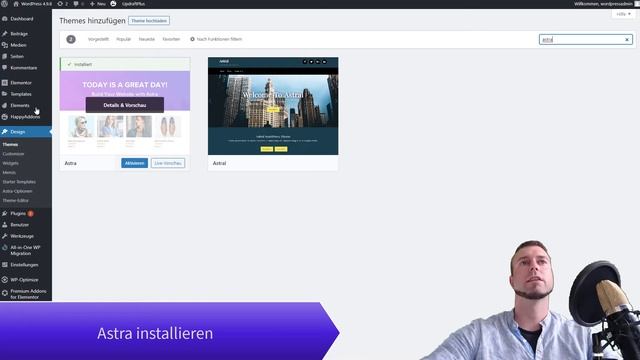640x360 pixels.
Task: Open WP-Optimize icon in sidebar
Action: pyautogui.click(x=4, y=280)
